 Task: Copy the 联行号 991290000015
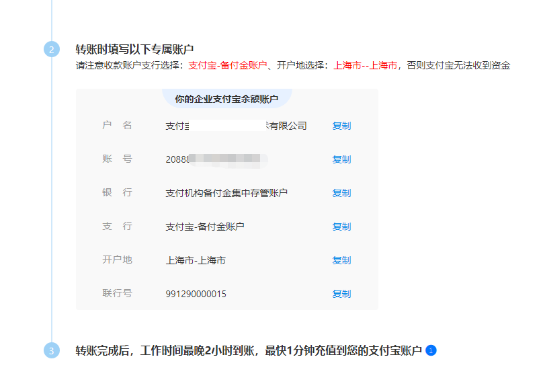341,295
